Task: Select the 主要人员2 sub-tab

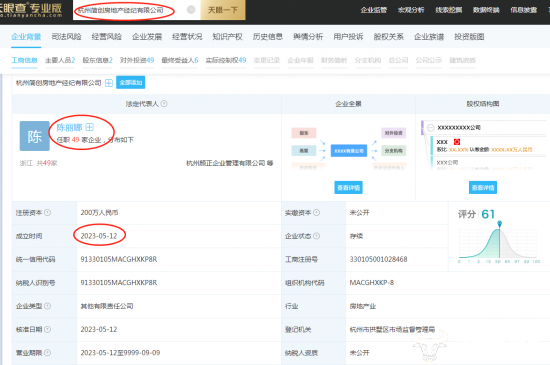Action: tap(60, 60)
